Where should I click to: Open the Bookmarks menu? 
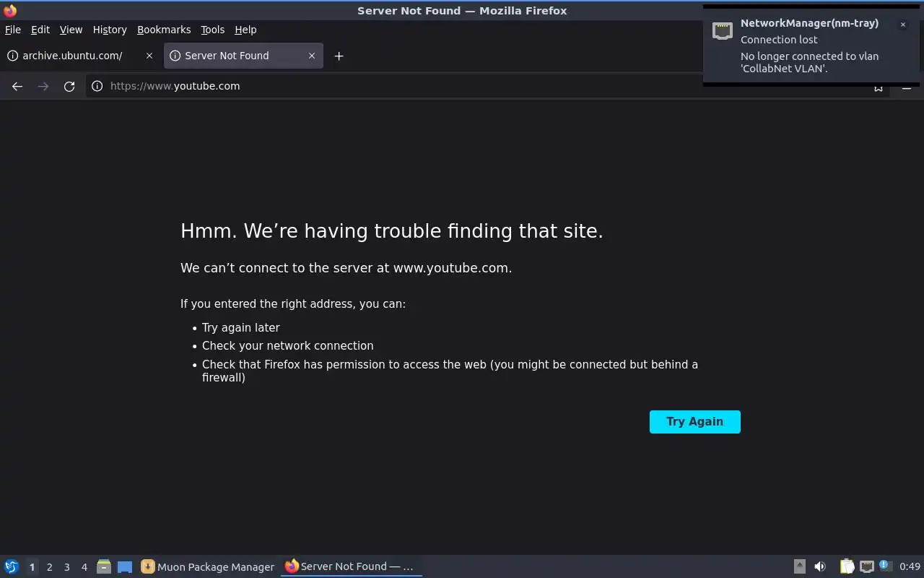164,30
